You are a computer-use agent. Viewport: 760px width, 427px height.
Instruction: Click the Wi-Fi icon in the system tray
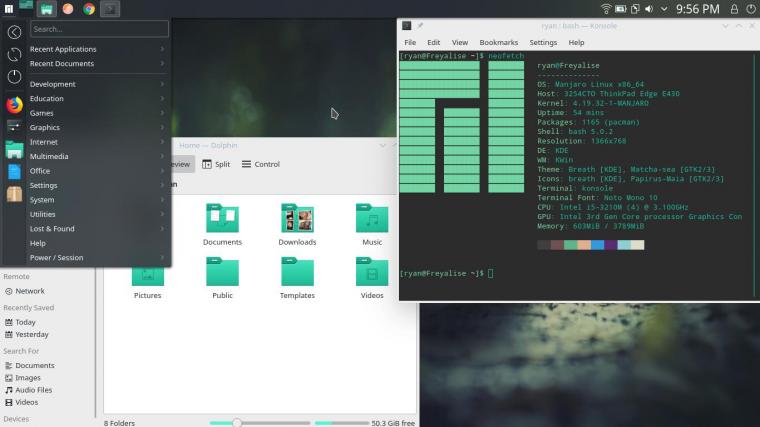click(x=606, y=9)
